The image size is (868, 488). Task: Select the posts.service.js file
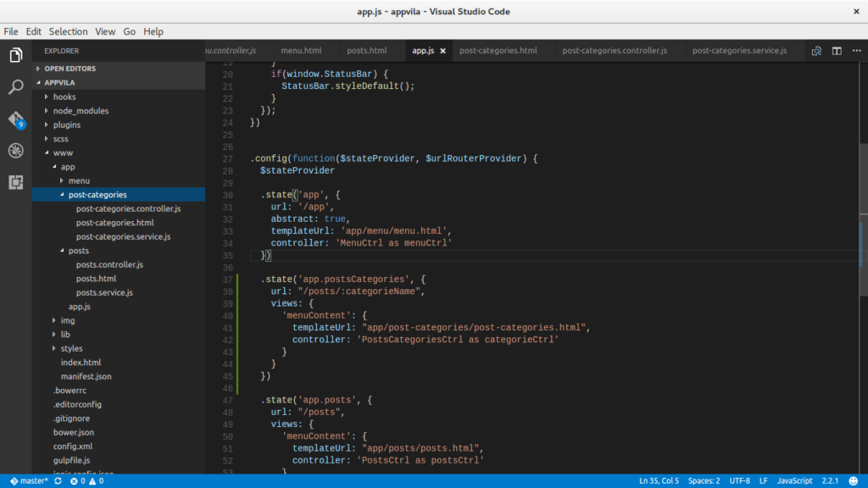(106, 292)
